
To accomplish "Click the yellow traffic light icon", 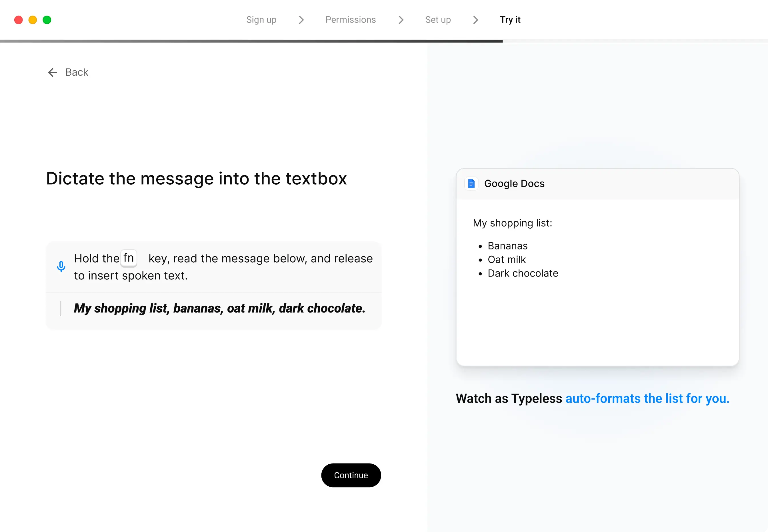I will tap(33, 20).
